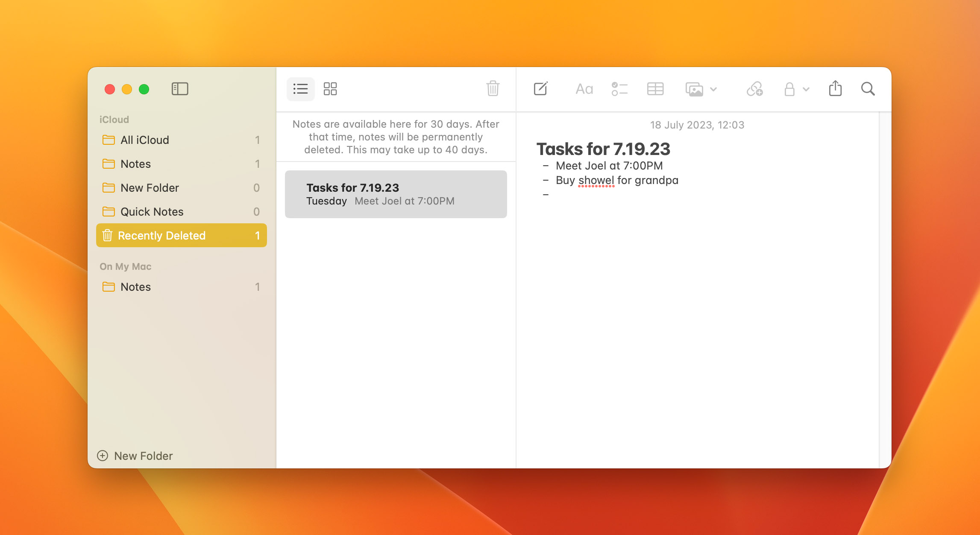
Task: Click the link insertion icon
Action: 754,89
